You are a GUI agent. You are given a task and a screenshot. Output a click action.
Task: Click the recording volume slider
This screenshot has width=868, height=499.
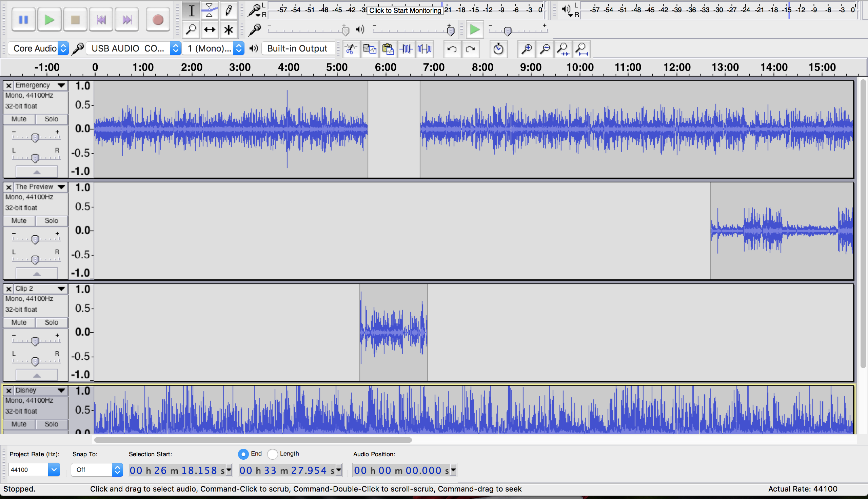[x=309, y=30]
